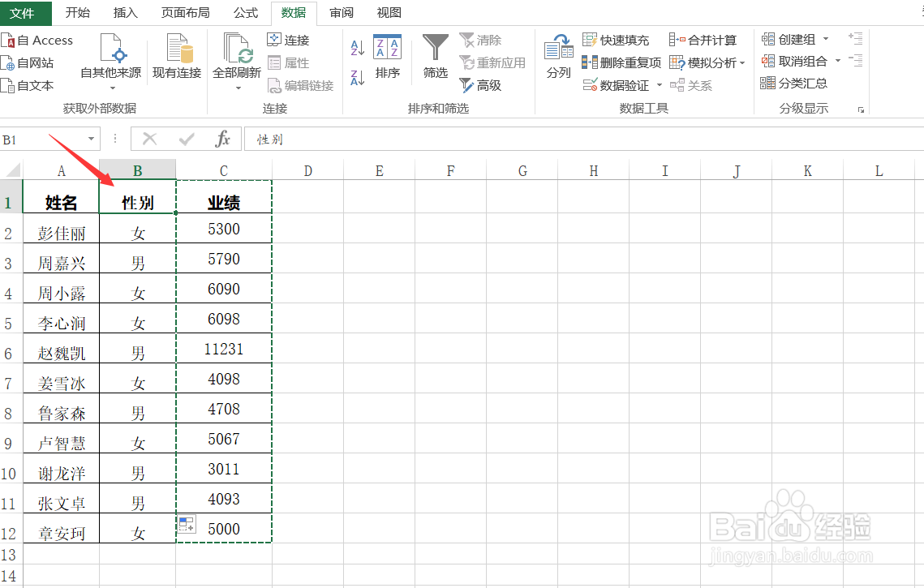
Task: Switch to the 审阅 ribbon tab
Action: [341, 12]
